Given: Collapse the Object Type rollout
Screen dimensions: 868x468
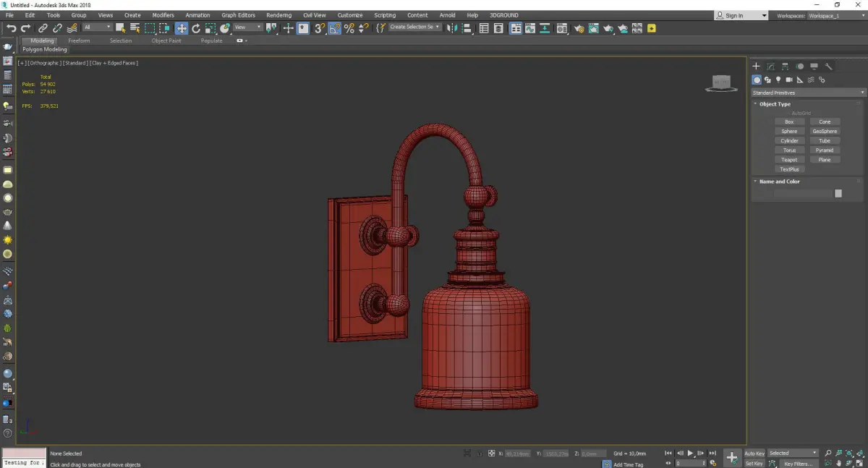Looking at the screenshot, I should point(775,104).
